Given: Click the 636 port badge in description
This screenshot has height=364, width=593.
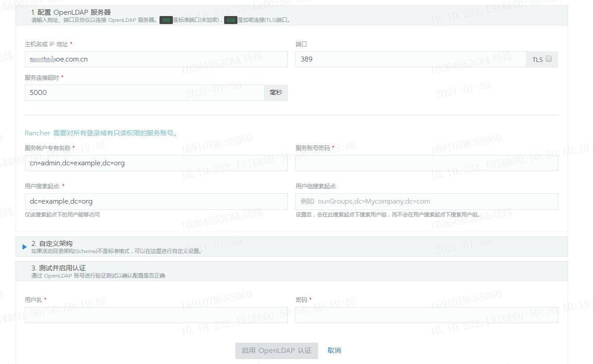Looking at the screenshot, I should tap(231, 20).
